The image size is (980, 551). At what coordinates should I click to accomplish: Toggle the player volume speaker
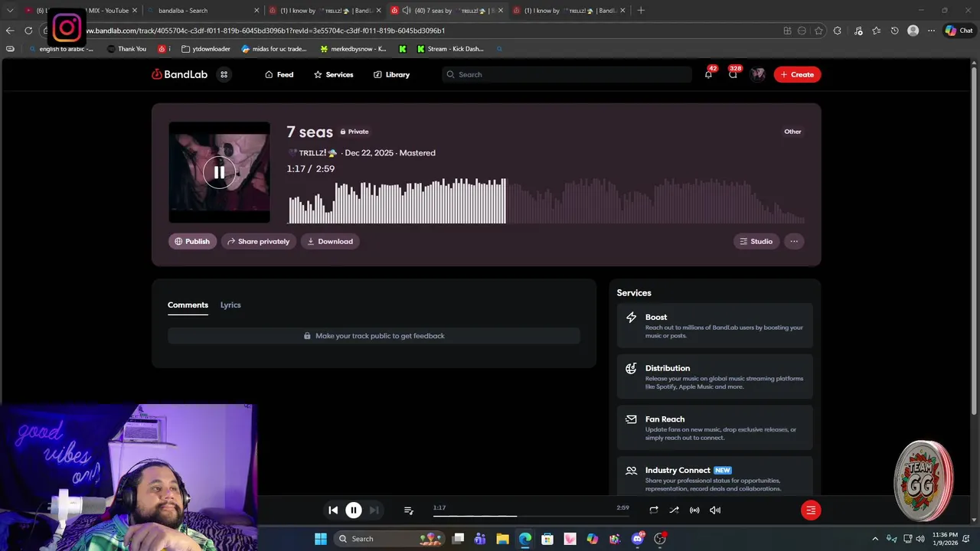(x=715, y=510)
